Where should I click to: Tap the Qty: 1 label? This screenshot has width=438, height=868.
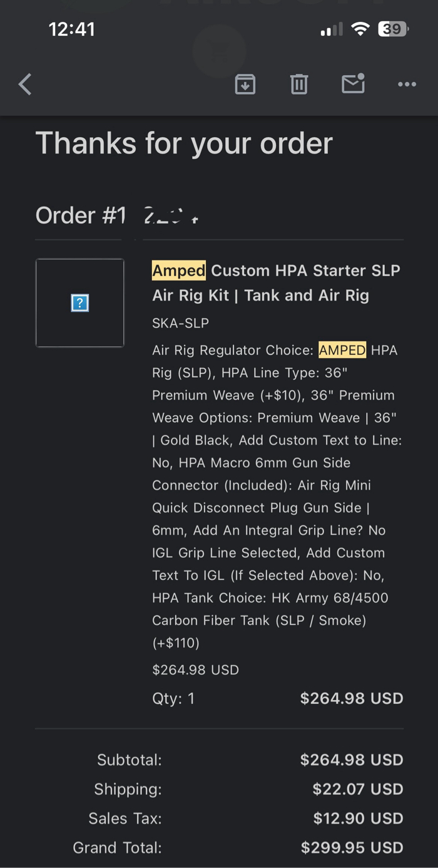tap(173, 699)
